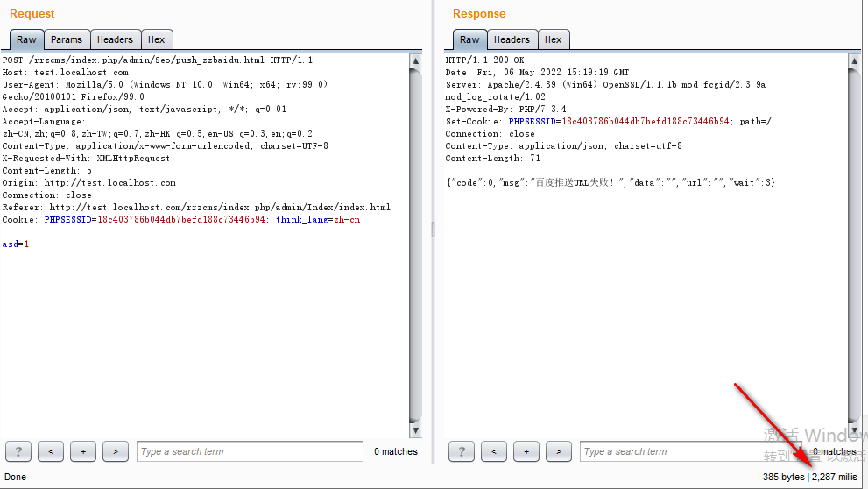Screen dimensions: 868x489
Task: Select the Request Raw tab
Action: pos(26,39)
